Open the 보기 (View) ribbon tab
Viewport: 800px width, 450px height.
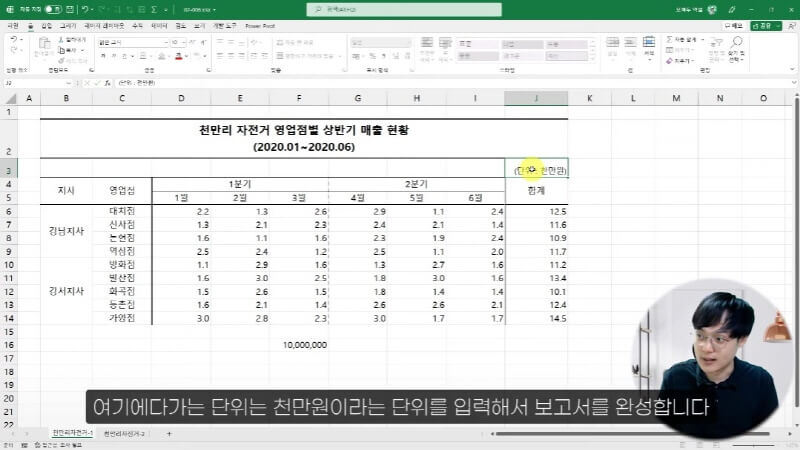point(199,26)
